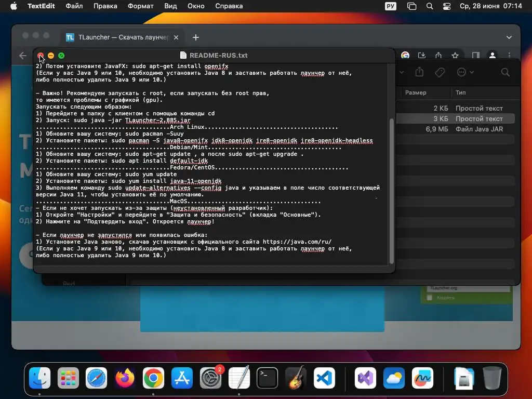Open Visual Studio from the Dock

pos(365,378)
